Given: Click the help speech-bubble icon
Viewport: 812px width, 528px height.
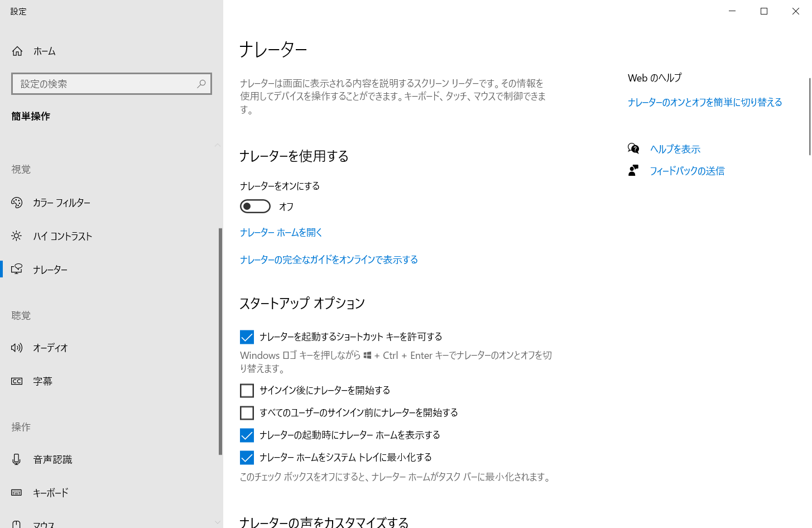Looking at the screenshot, I should pos(633,148).
